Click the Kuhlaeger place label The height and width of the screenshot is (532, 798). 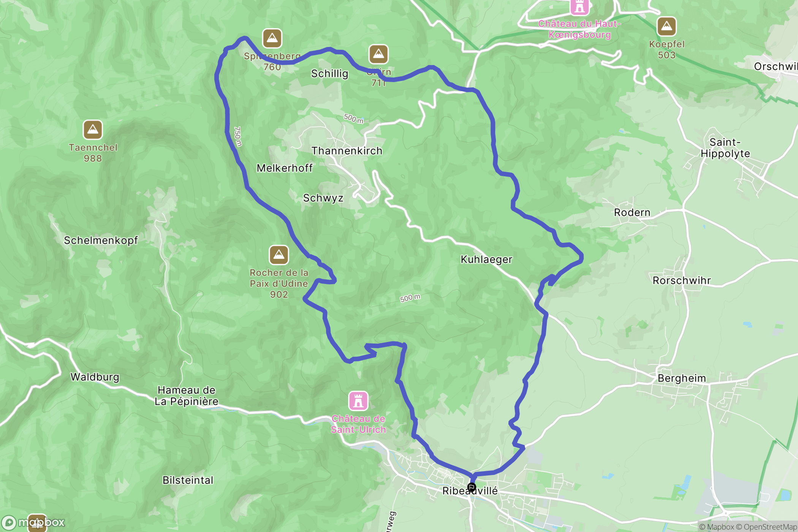[x=486, y=260]
